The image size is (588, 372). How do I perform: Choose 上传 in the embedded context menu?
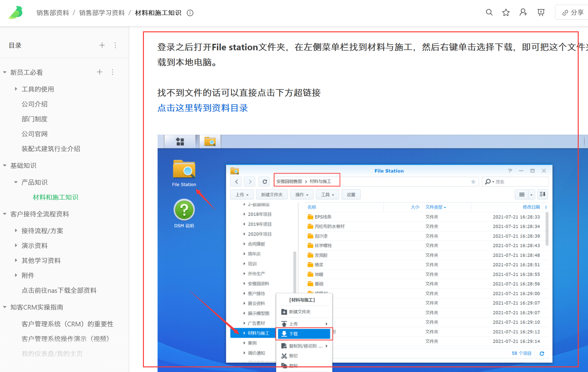pyautogui.click(x=304, y=324)
